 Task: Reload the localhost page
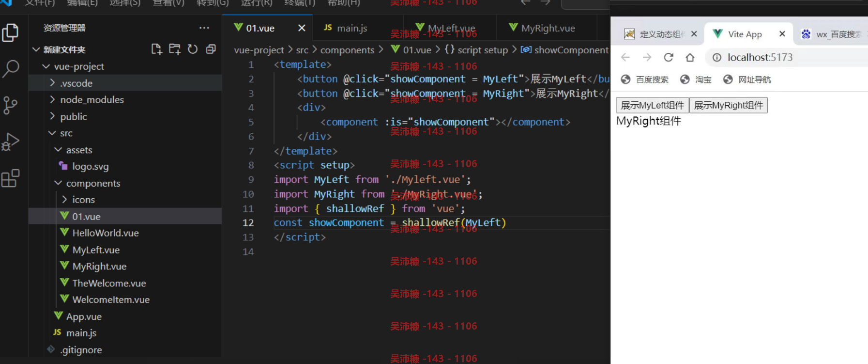669,57
